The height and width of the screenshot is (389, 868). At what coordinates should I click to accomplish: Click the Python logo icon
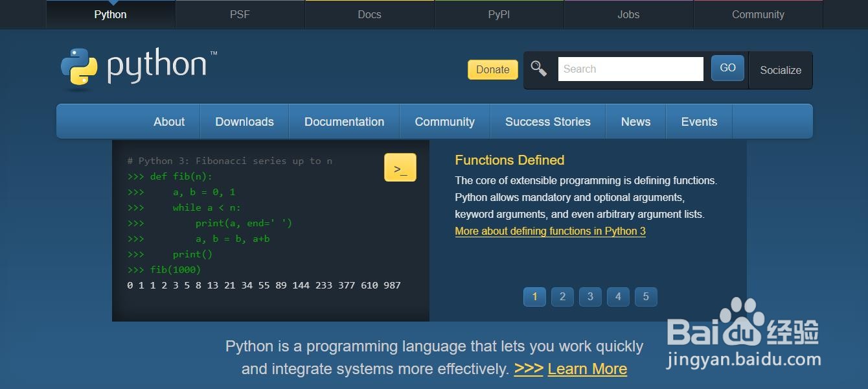click(78, 66)
